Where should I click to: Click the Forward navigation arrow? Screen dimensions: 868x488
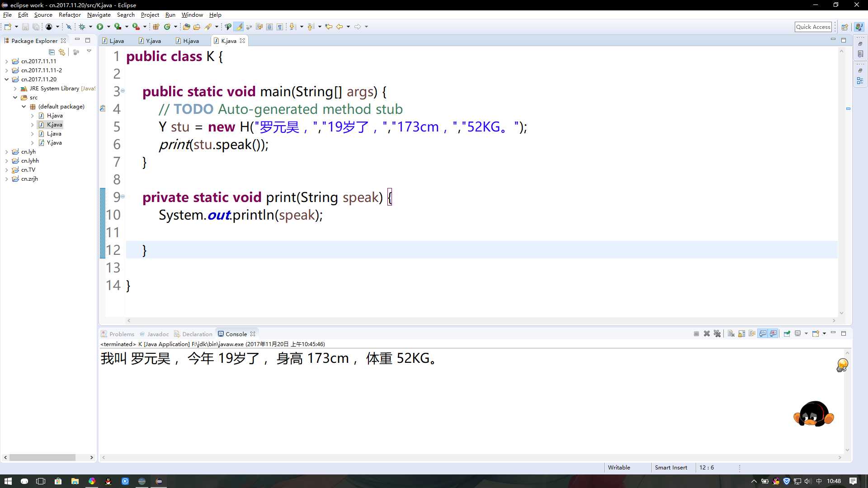tap(358, 27)
